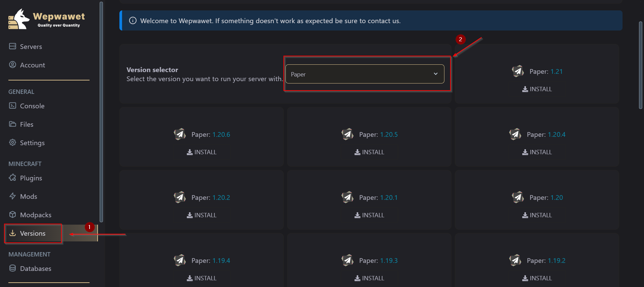Click the 'Welcome to Wepwawet' banner message

[x=270, y=21]
